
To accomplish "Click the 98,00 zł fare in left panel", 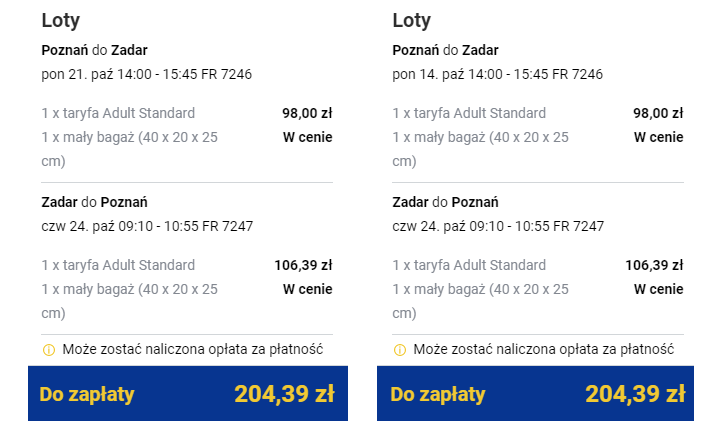I will click(x=307, y=113).
